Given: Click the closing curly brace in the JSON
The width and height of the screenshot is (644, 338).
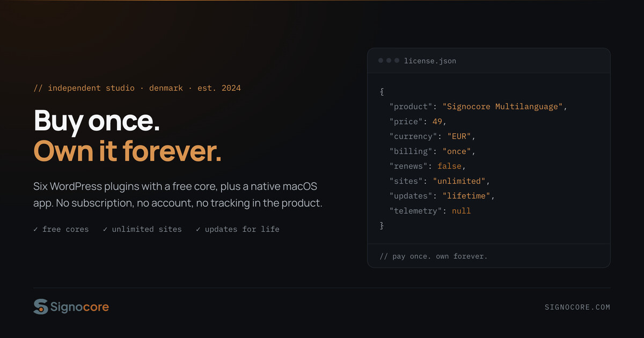Looking at the screenshot, I should [382, 226].
